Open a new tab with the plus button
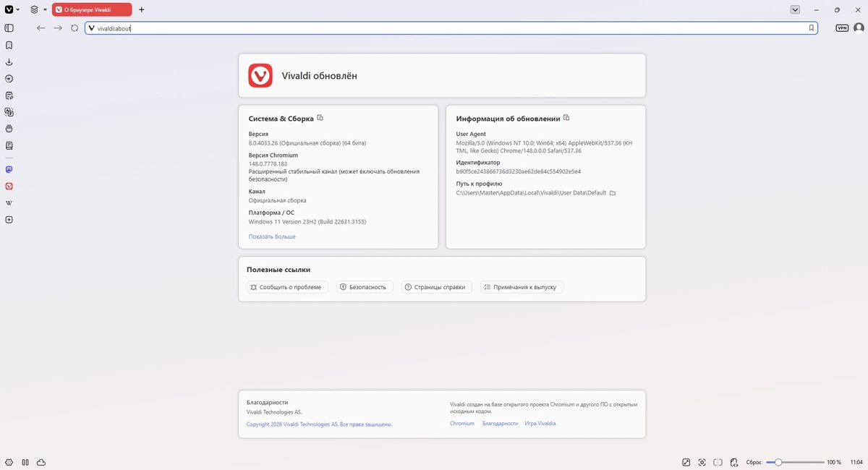Image resolution: width=868 pixels, height=470 pixels. 142,9
